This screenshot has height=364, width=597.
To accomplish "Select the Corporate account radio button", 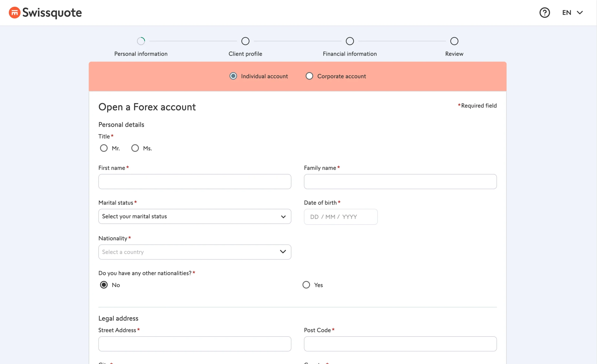I will pyautogui.click(x=309, y=76).
